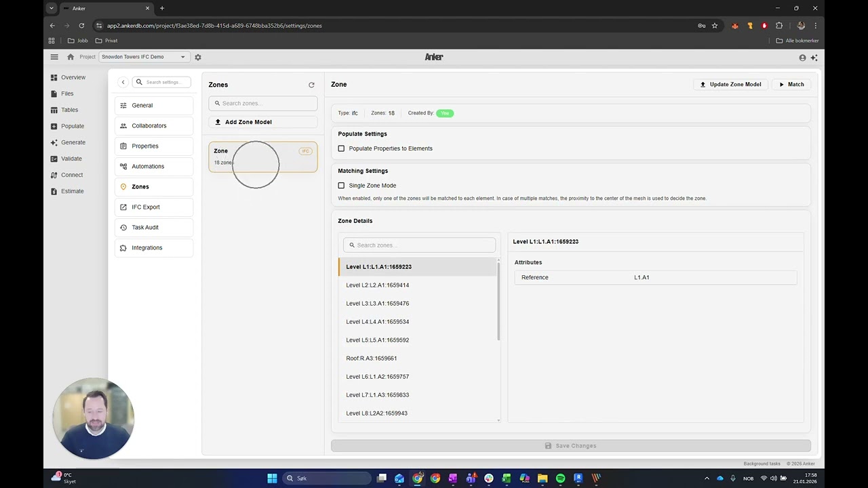This screenshot has width=868, height=488.
Task: Focus Search zones field under Zones
Action: [263, 103]
